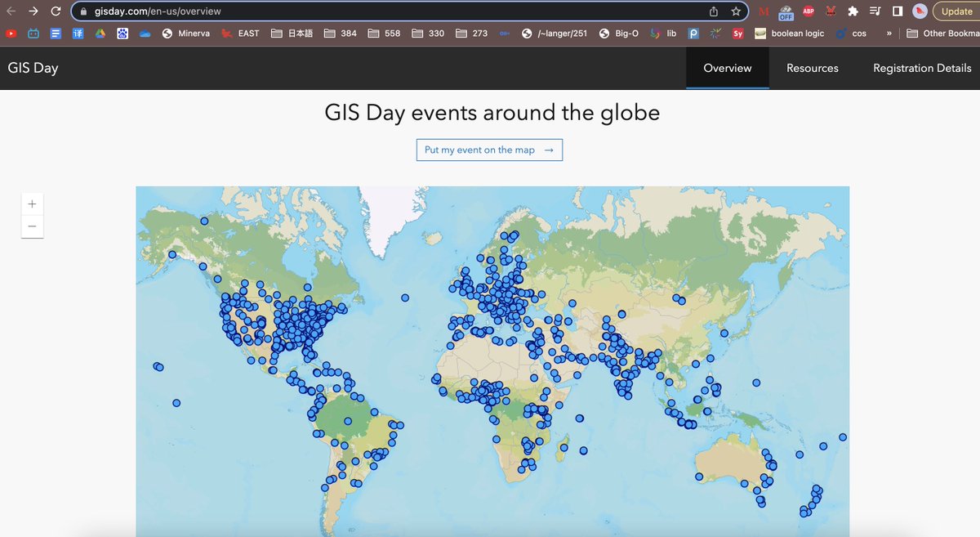980x537 pixels.
Task: Open the Registration Details tab
Action: [x=922, y=68]
